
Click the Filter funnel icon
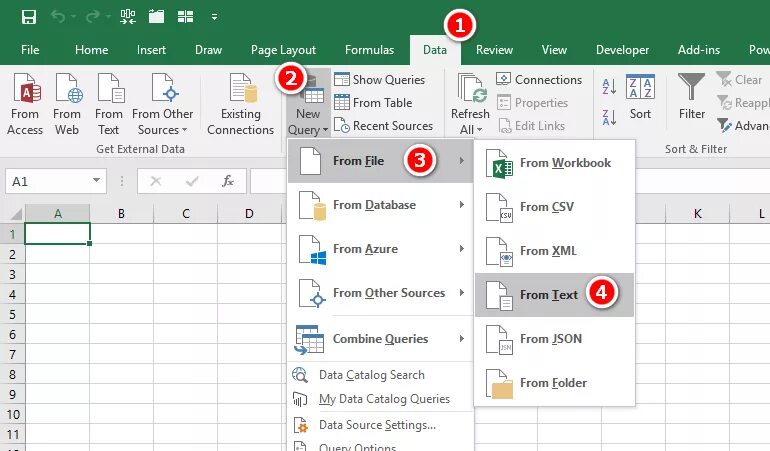pyautogui.click(x=691, y=87)
